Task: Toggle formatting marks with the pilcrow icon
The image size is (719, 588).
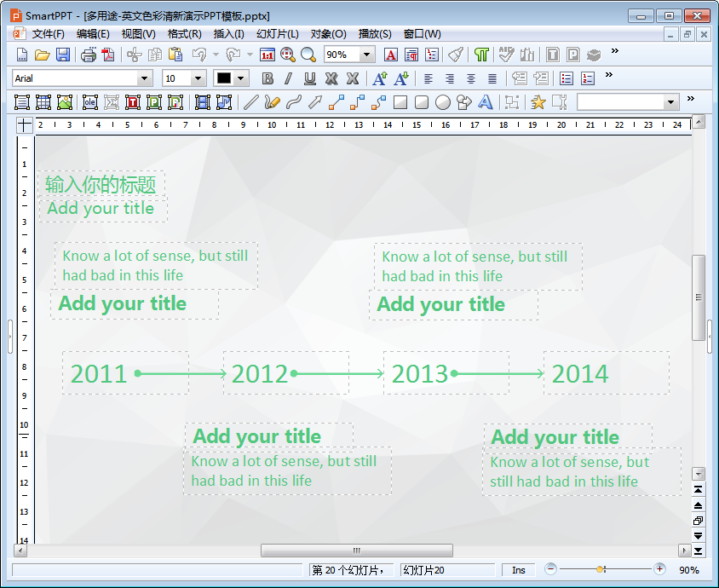Action: [481, 55]
